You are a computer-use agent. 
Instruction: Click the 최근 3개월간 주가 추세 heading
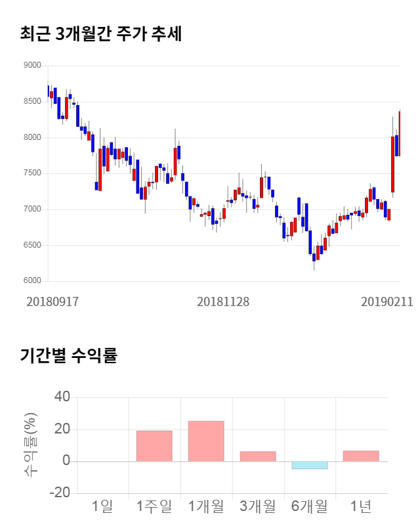[x=101, y=33]
